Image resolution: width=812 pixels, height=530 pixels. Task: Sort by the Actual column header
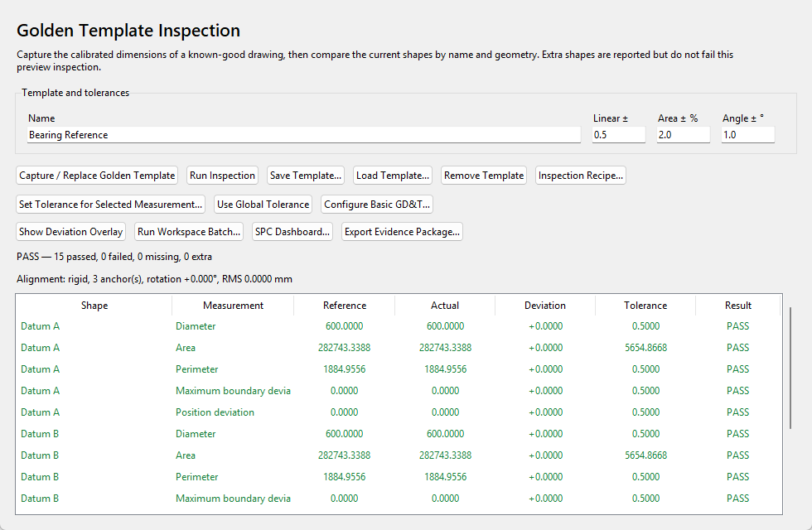pyautogui.click(x=445, y=306)
